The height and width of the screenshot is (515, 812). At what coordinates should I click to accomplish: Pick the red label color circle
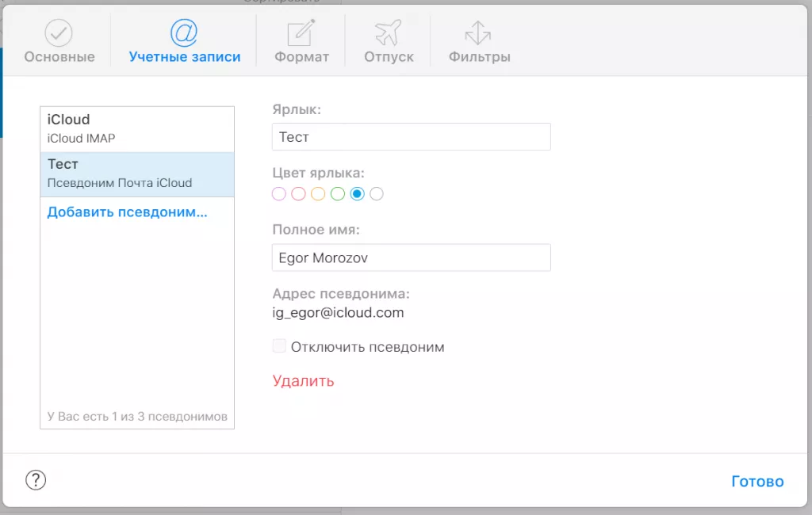[298, 194]
